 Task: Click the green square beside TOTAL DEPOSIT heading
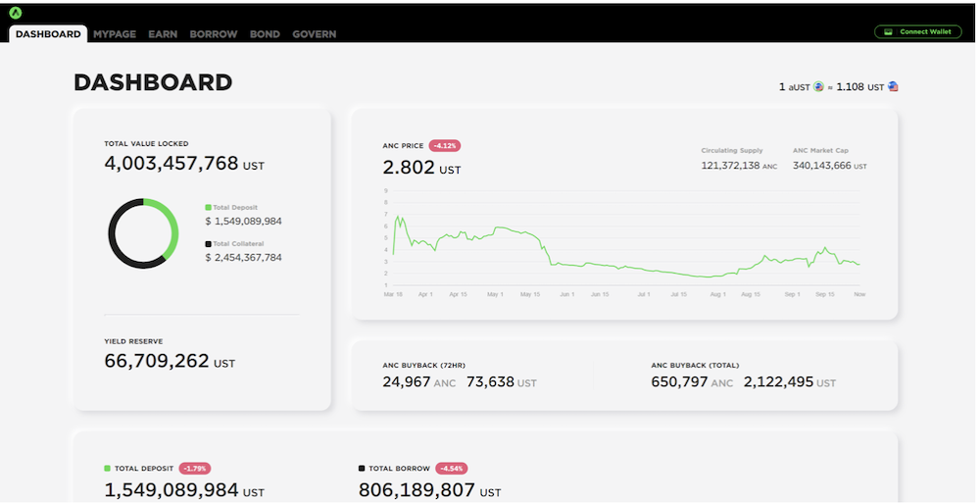108,468
